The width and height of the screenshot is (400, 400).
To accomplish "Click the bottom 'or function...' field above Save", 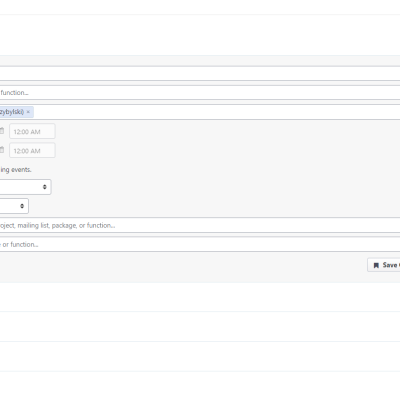I will pyautogui.click(x=200, y=244).
